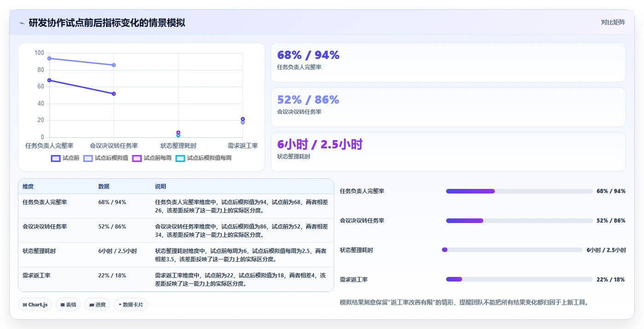This screenshot has width=644, height=329.
Task: Click the 试点后 data point at 94 on chart
Action: pos(49,59)
